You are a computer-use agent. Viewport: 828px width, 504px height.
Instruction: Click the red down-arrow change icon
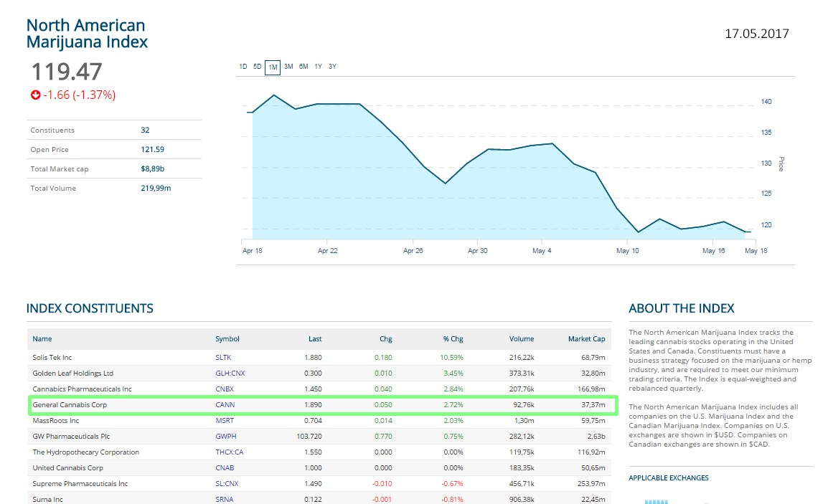[35, 95]
